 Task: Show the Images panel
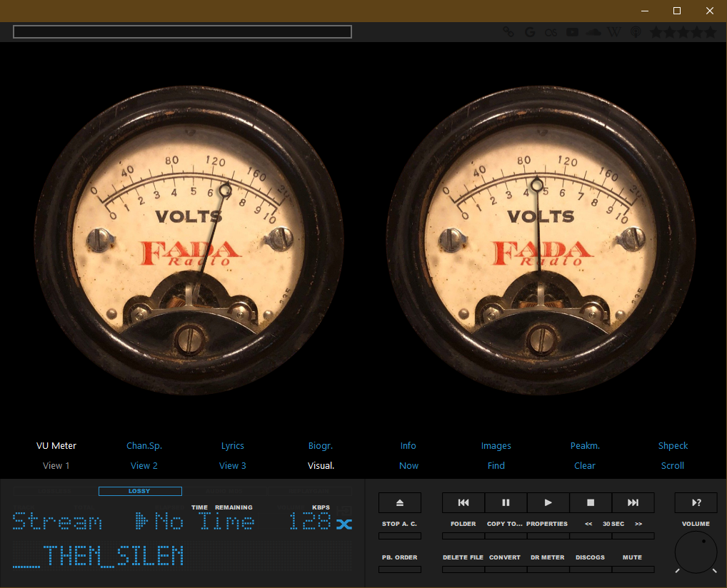pyautogui.click(x=496, y=446)
